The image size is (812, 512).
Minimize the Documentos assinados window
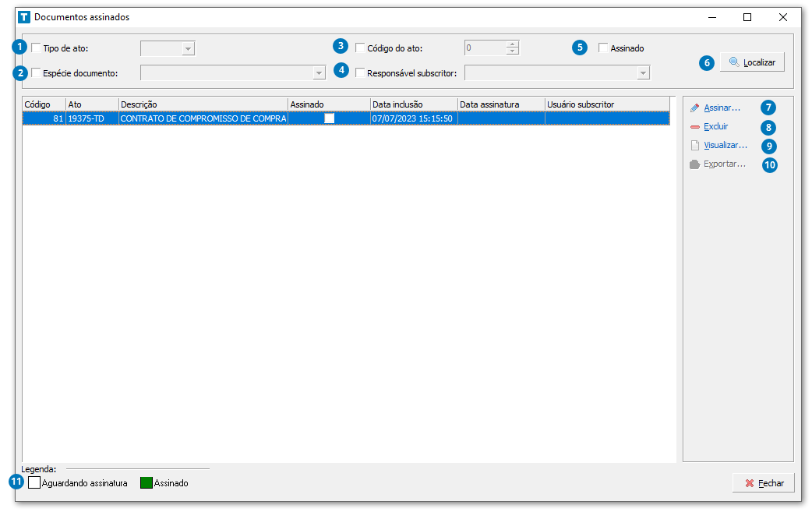712,17
